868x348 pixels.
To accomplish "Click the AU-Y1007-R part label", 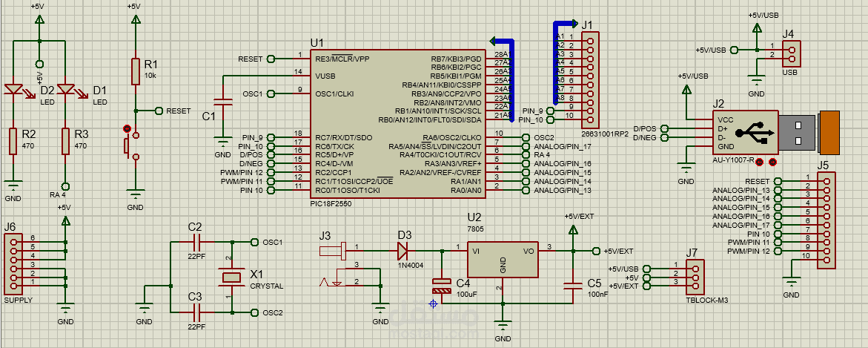I will pyautogui.click(x=734, y=161).
